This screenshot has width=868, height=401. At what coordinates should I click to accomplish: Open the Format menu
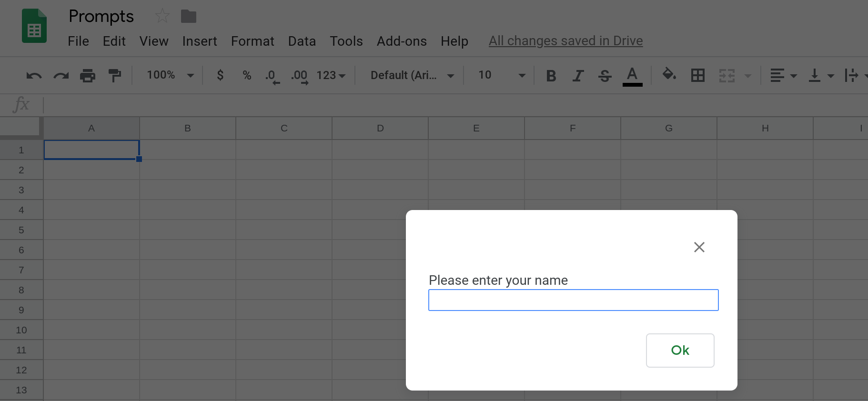252,41
